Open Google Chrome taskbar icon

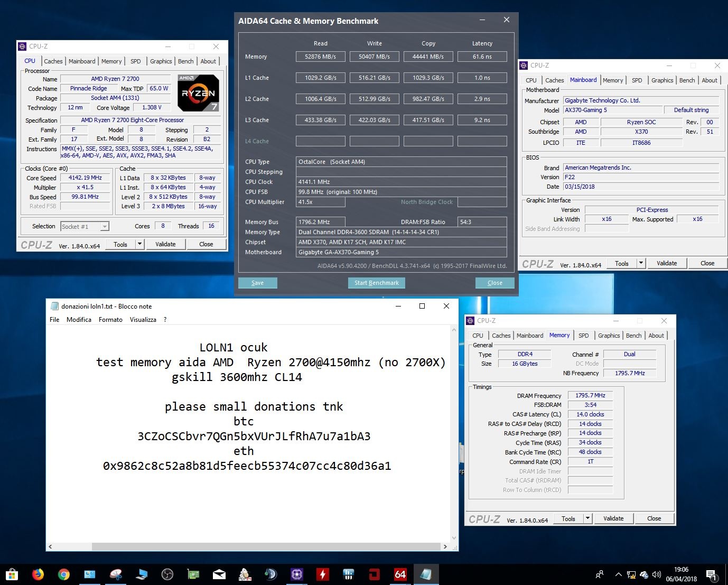pyautogui.click(x=64, y=574)
